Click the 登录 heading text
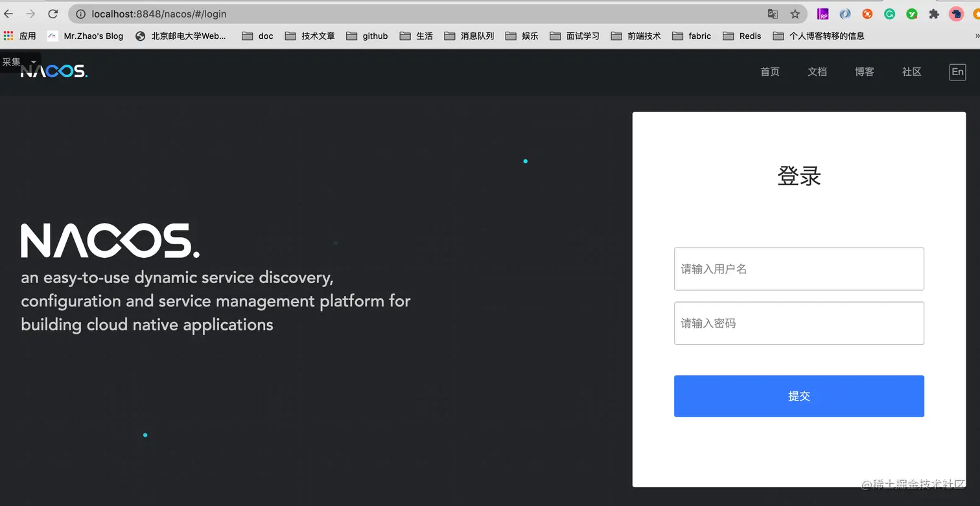The width and height of the screenshot is (980, 506). point(799,176)
